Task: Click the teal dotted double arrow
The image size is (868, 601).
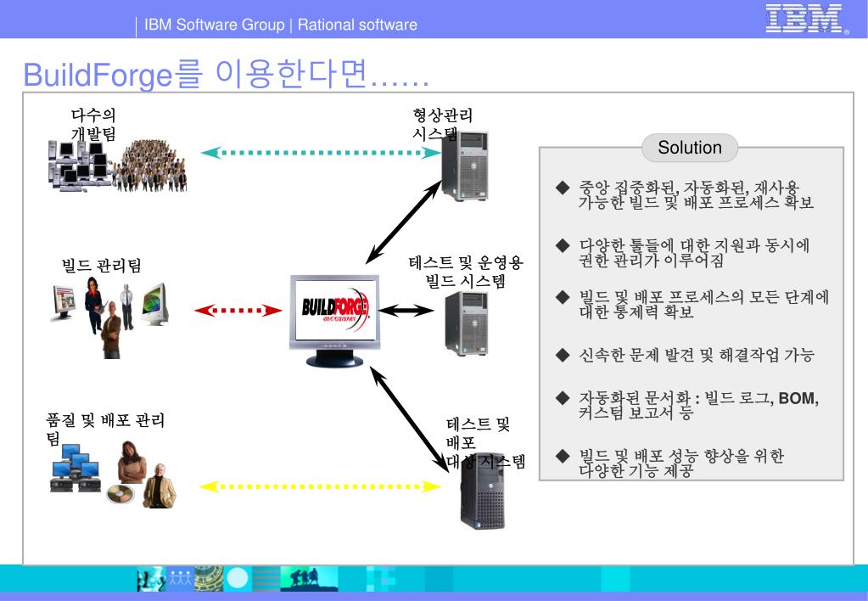Action: [321, 152]
